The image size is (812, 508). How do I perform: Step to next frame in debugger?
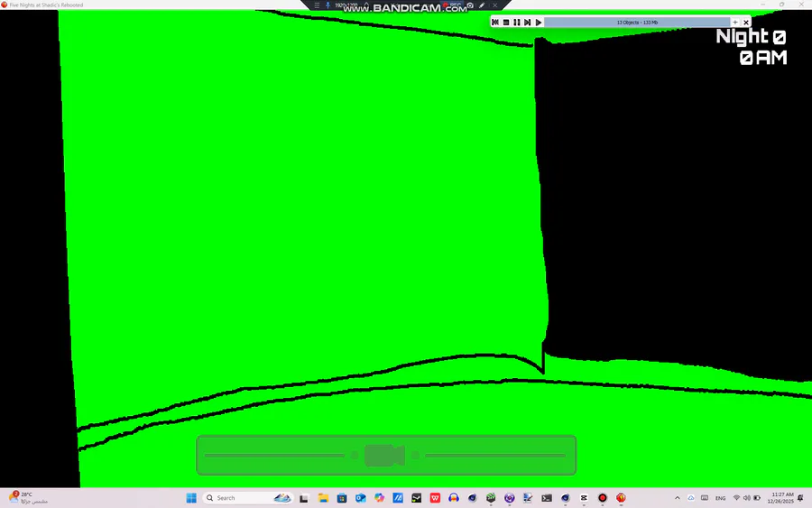[527, 23]
